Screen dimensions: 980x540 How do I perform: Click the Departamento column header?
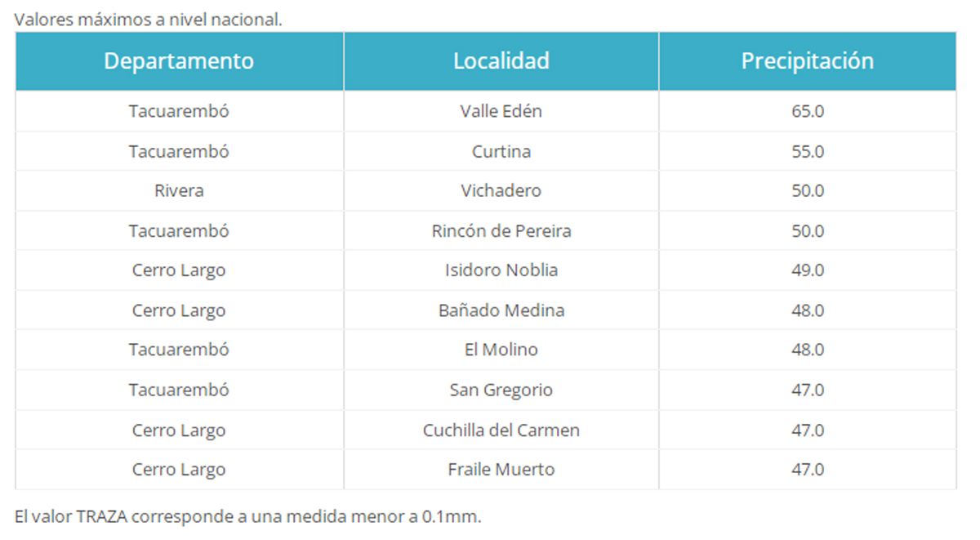pos(179,61)
